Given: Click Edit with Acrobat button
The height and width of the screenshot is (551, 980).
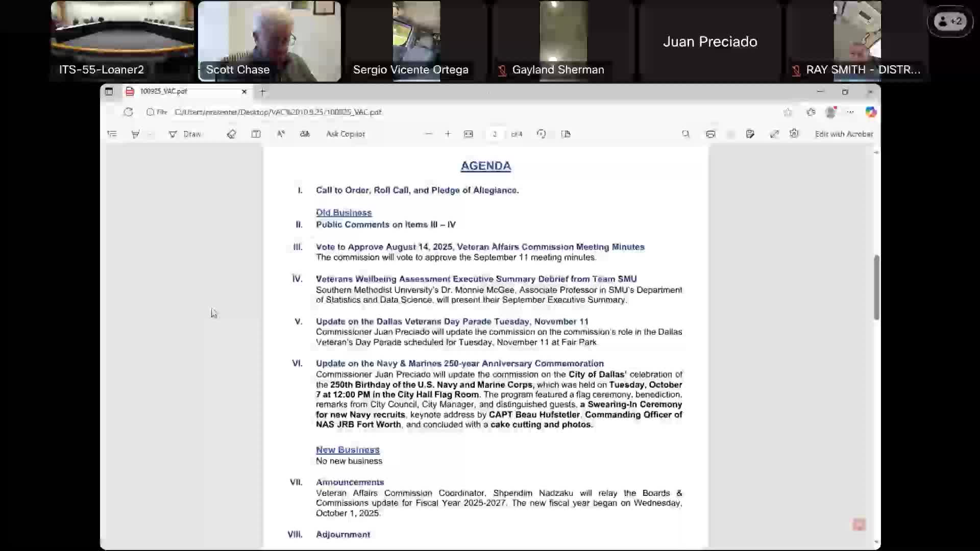Looking at the screenshot, I should coord(843,134).
